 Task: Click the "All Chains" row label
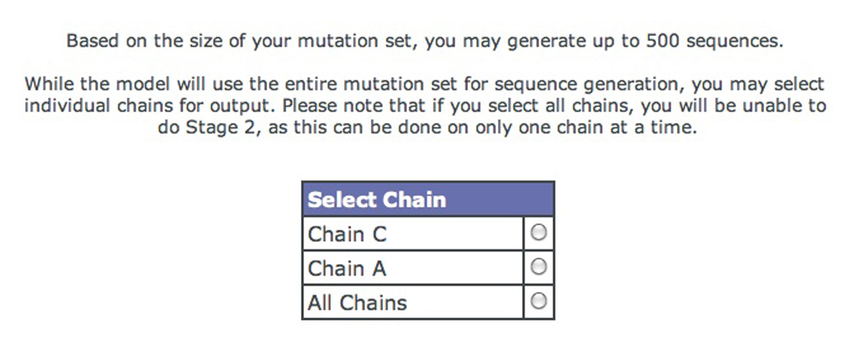click(x=357, y=302)
